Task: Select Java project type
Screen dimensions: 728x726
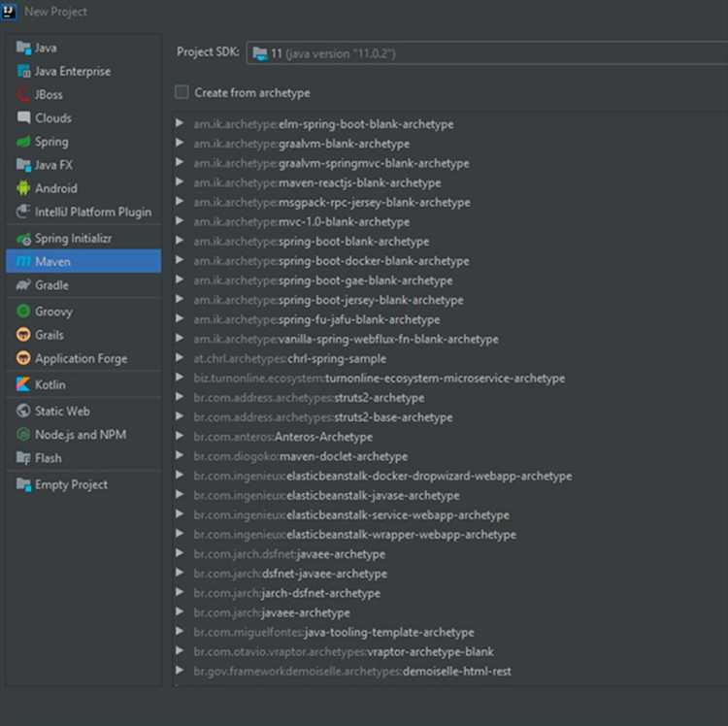Action: pos(84,48)
